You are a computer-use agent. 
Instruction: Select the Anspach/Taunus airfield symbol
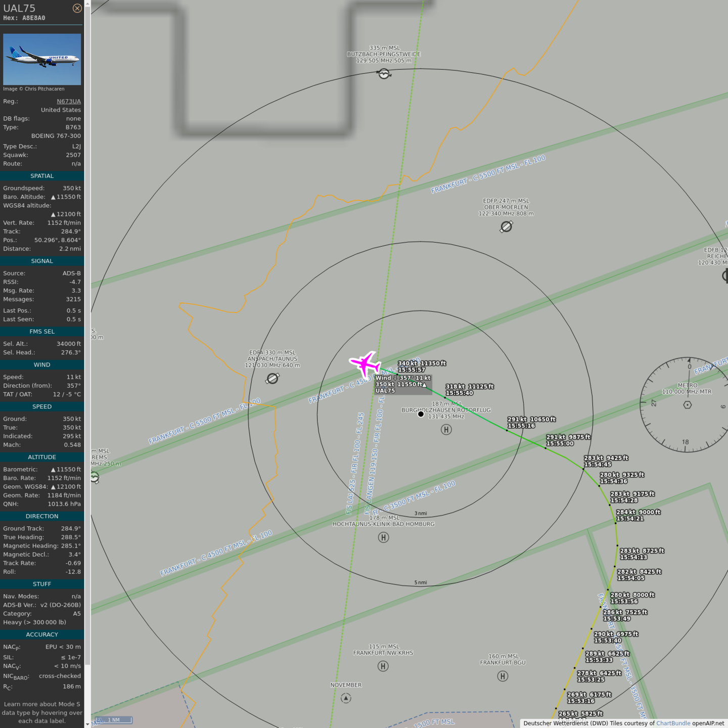[272, 378]
